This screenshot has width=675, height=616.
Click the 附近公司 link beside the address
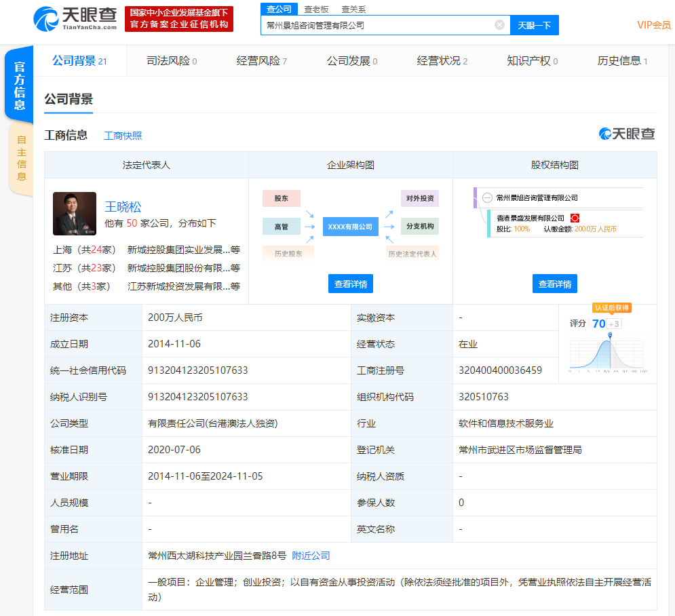coord(311,556)
